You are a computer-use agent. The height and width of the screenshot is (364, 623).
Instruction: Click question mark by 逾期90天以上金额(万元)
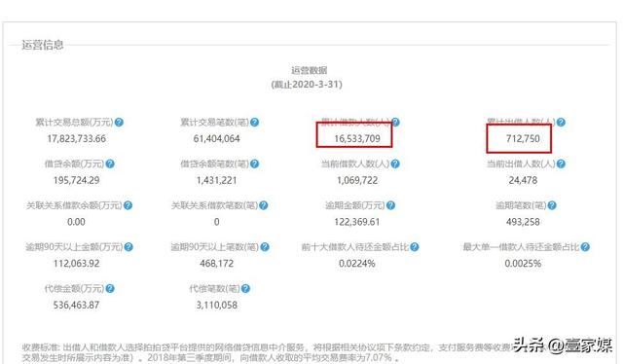tap(128, 247)
